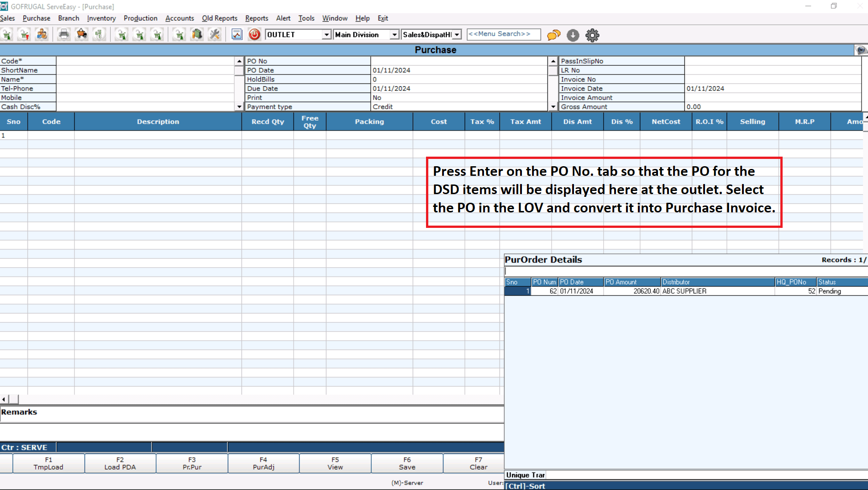The height and width of the screenshot is (490, 868).
Task: Click the NetCost column header
Action: 666,121
